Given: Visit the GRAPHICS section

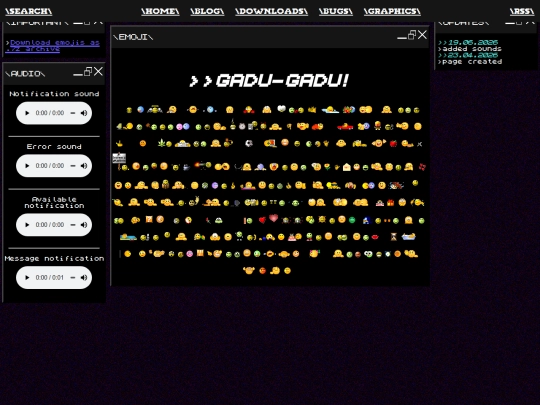Looking at the screenshot, I should tap(392, 11).
